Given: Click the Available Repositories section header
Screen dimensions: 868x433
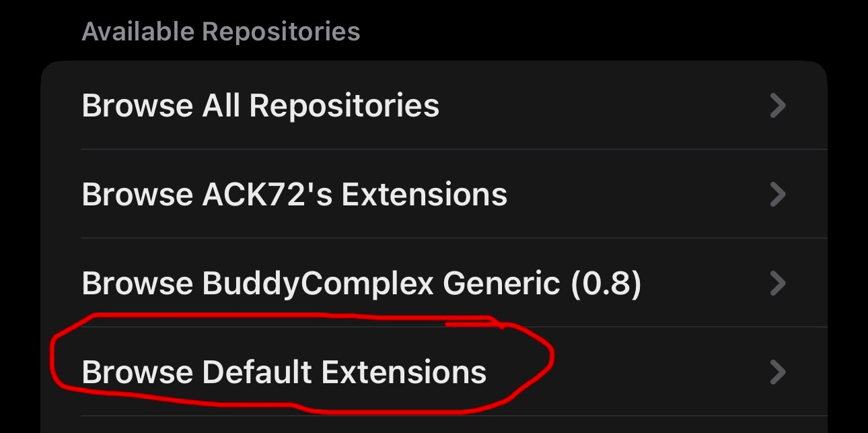Looking at the screenshot, I should pyautogui.click(x=221, y=32).
